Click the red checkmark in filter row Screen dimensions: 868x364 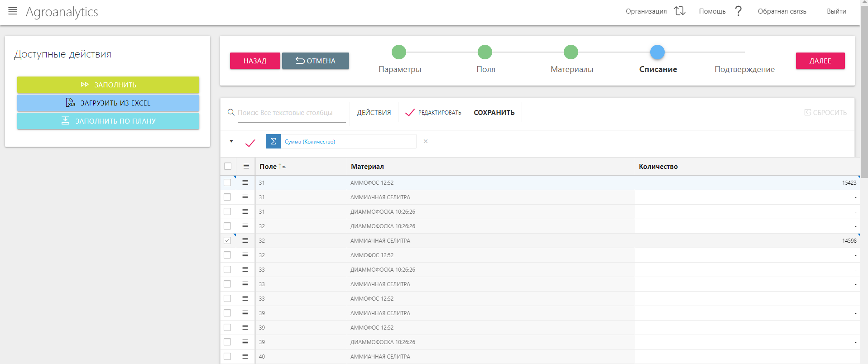250,143
